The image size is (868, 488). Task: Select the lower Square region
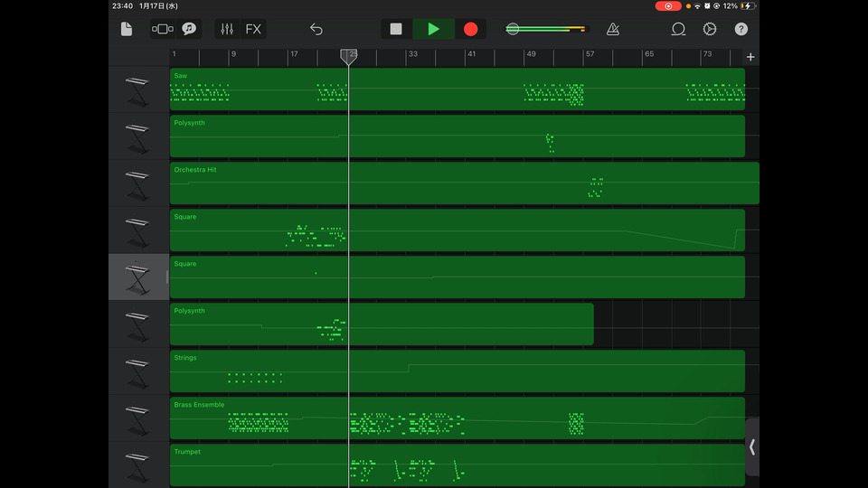[x=458, y=277]
